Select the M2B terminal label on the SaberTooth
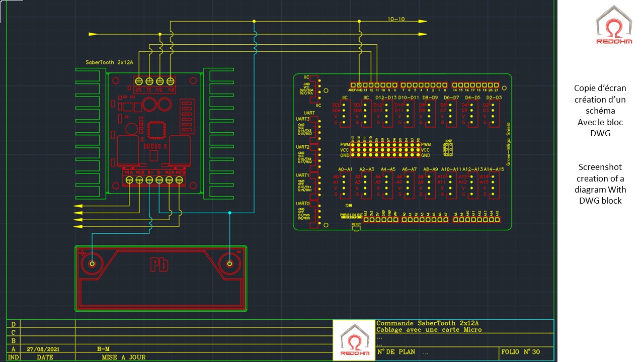The height and width of the screenshot is (362, 644). coord(181,171)
